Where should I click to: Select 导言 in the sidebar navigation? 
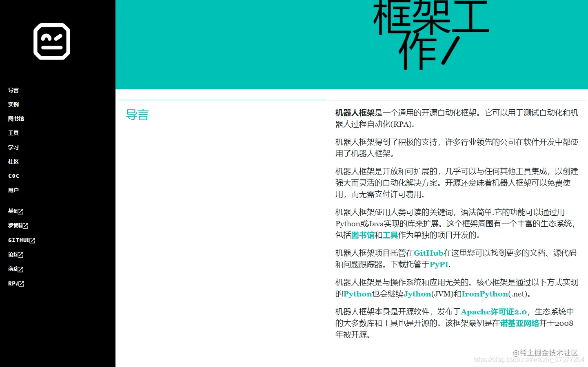(x=13, y=90)
